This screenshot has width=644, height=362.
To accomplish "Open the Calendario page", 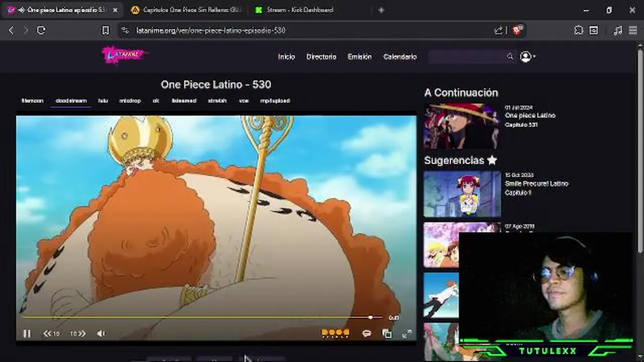I will pyautogui.click(x=400, y=57).
